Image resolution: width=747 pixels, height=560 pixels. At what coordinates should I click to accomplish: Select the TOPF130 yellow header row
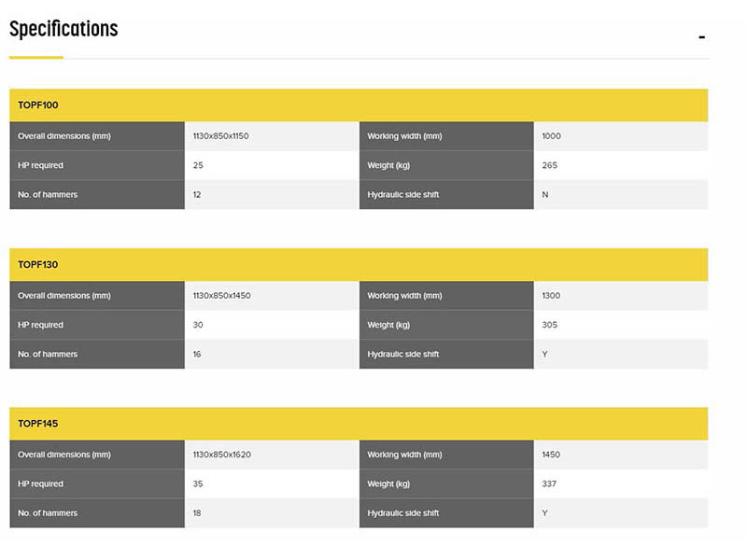359,265
